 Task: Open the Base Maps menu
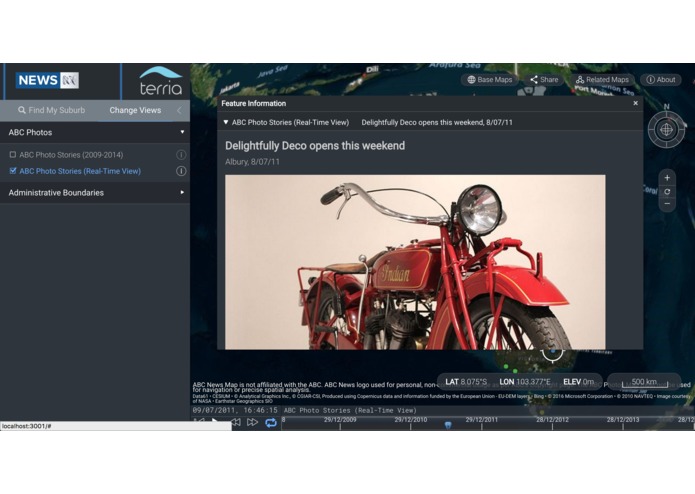click(x=489, y=80)
